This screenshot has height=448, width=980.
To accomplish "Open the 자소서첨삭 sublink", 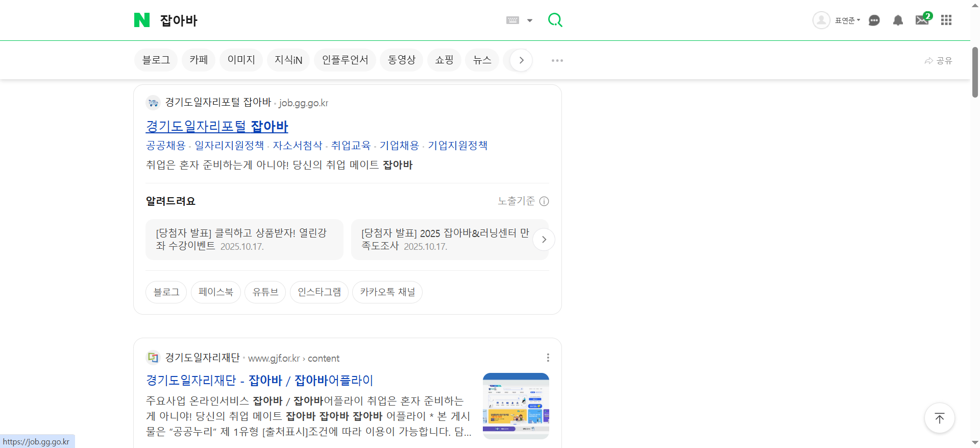I will tap(298, 146).
